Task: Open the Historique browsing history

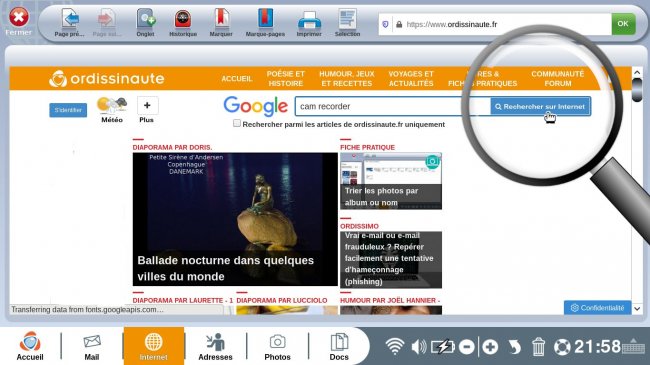Action: pyautogui.click(x=183, y=23)
